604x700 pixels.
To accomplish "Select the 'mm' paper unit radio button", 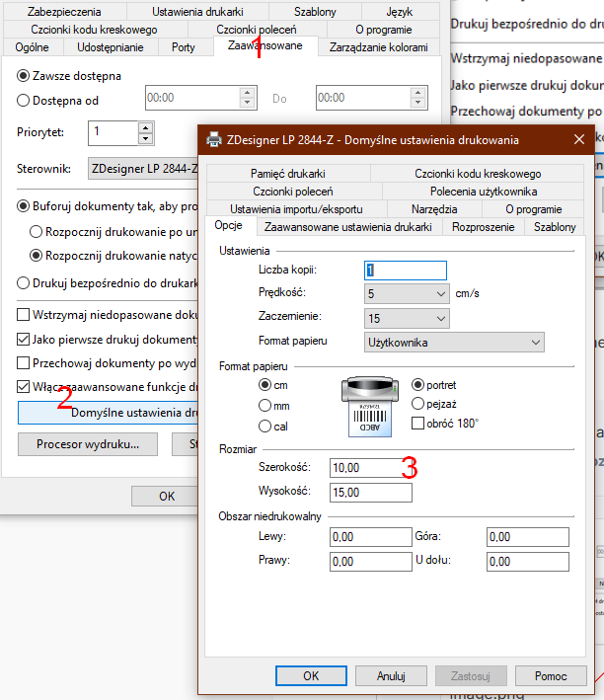I will [x=264, y=406].
